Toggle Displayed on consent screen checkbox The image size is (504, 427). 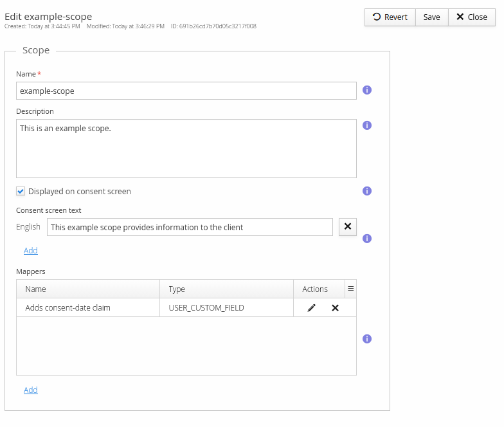click(x=21, y=192)
